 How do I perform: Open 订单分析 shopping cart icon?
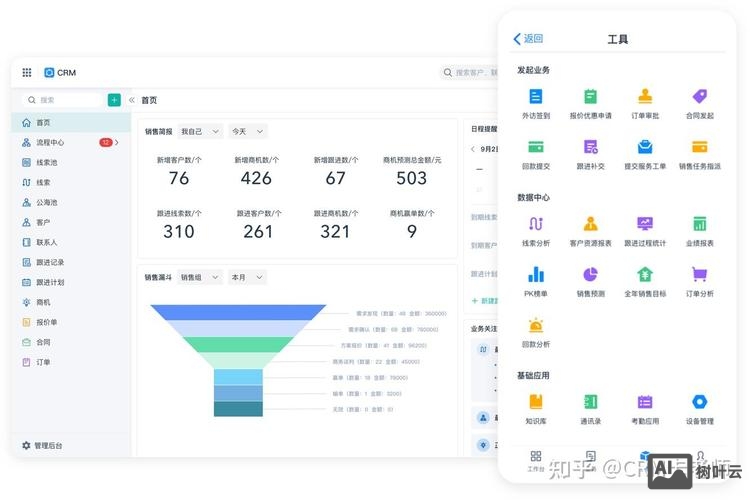pos(699,274)
